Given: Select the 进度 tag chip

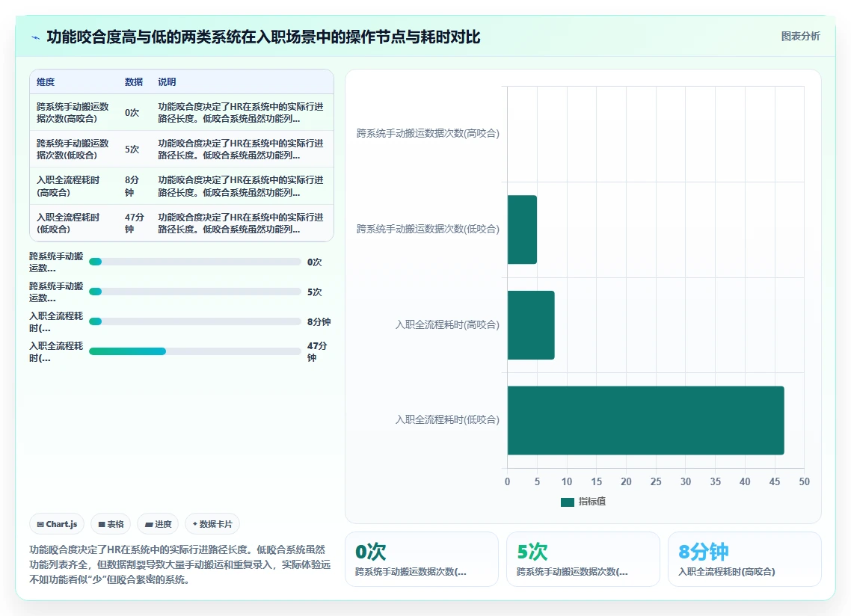Looking at the screenshot, I should click(x=159, y=524).
